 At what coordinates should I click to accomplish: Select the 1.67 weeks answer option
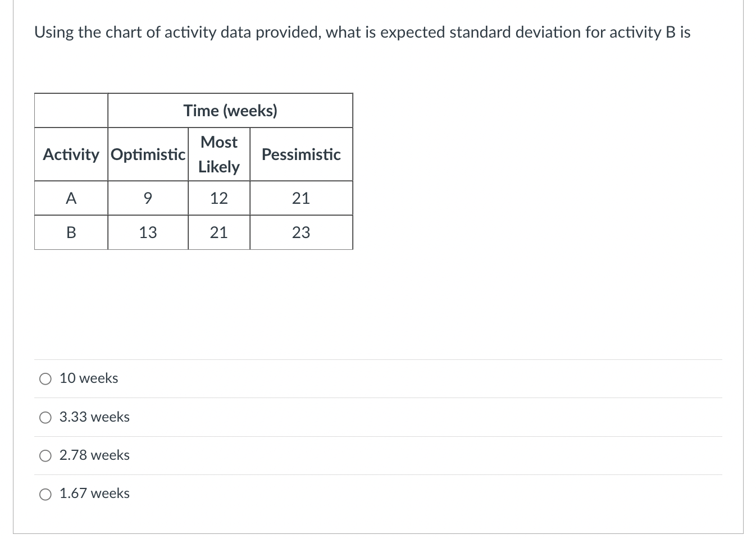[45, 494]
